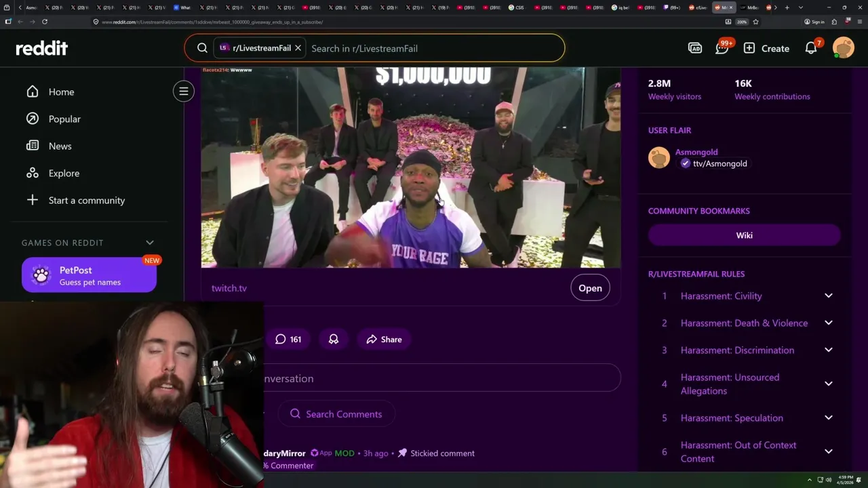Click Search Comments box
The image size is (868, 488).
coord(336,414)
